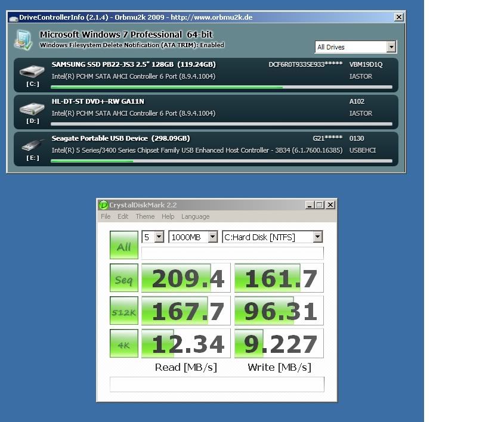Open the 1000MB test size dropdown
This screenshot has width=504, height=422.
[x=193, y=237]
